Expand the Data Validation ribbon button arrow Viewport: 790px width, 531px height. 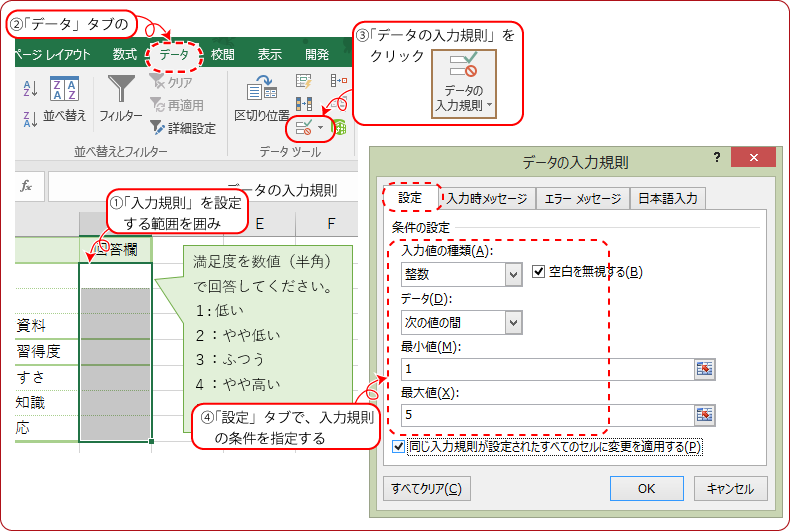pyautogui.click(x=320, y=128)
